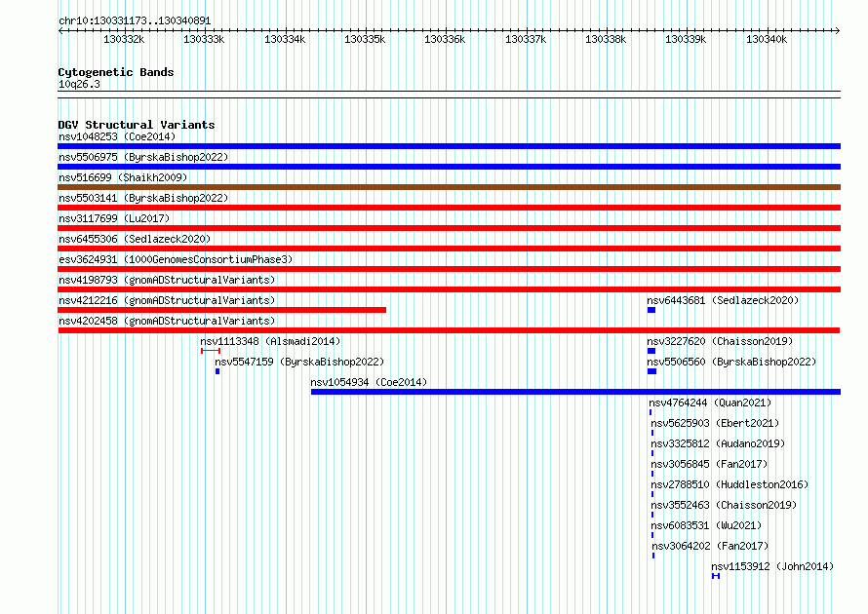Open nsv3056845 (Fan2017) variant label
Viewport: 868px width, 614px height.
[x=709, y=464]
